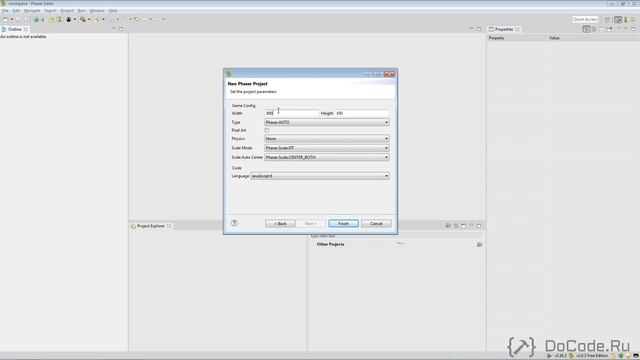
Task: Open the Edit menu
Action: [x=16, y=11]
